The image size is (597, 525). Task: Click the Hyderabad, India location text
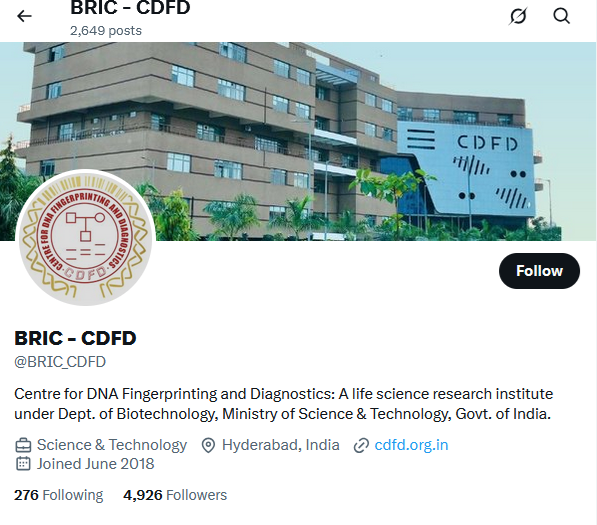click(281, 445)
